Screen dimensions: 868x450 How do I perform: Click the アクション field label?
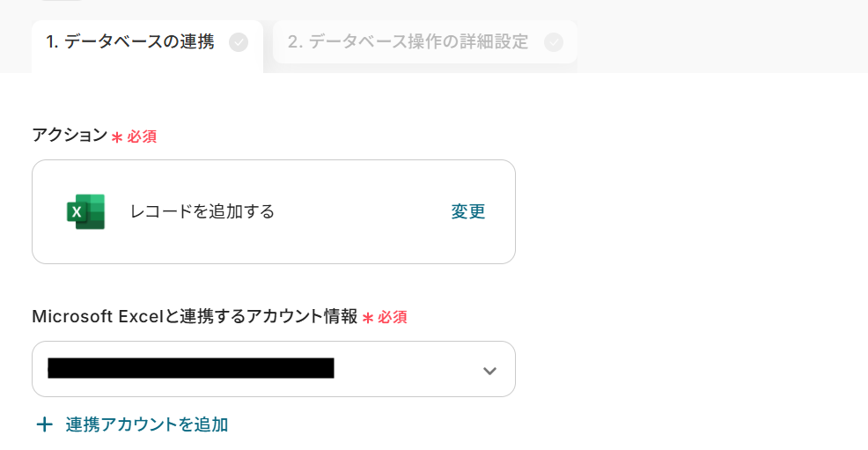point(69,136)
